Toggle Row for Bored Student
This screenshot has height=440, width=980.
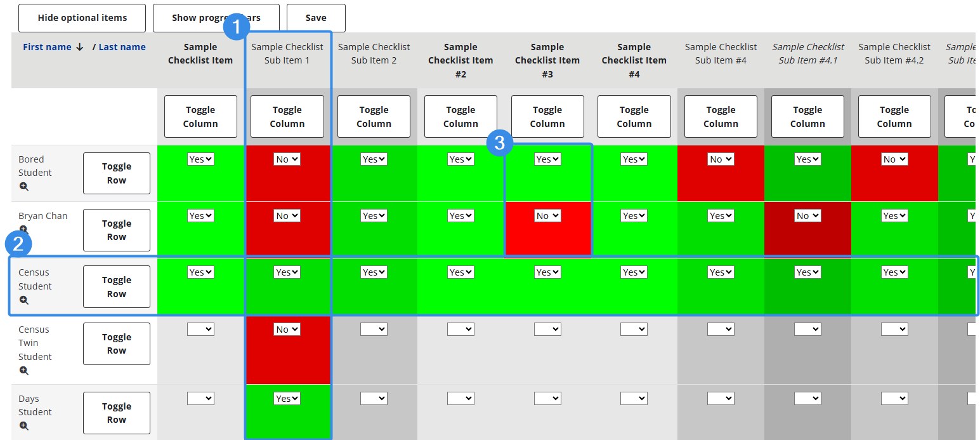click(x=117, y=173)
